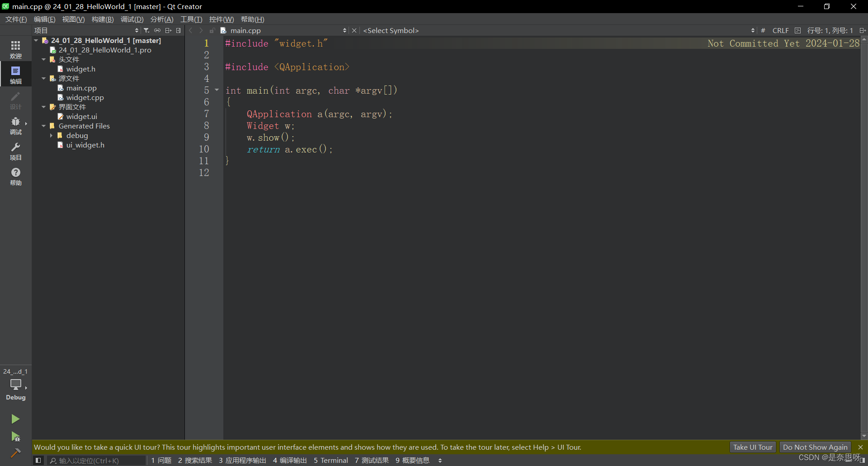This screenshot has height=466, width=868.
Task: Open the Select Symbol dropdown
Action: click(559, 30)
